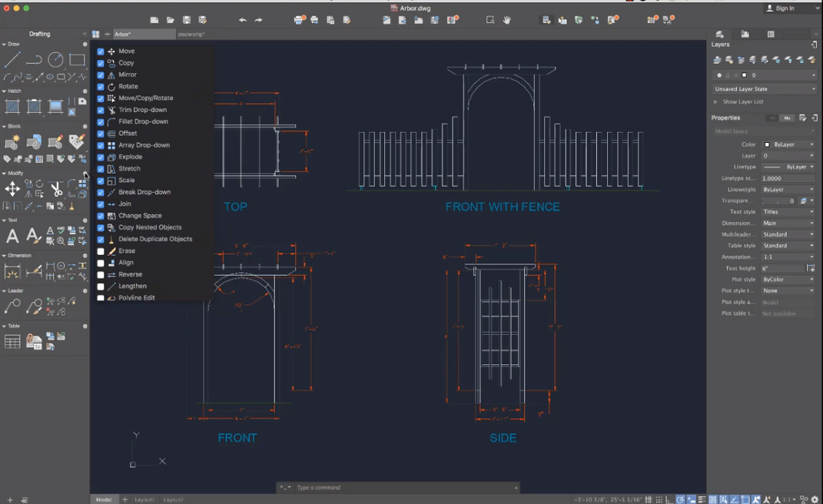Click the Sign In button
This screenshot has height=504, width=823.
coord(781,8)
